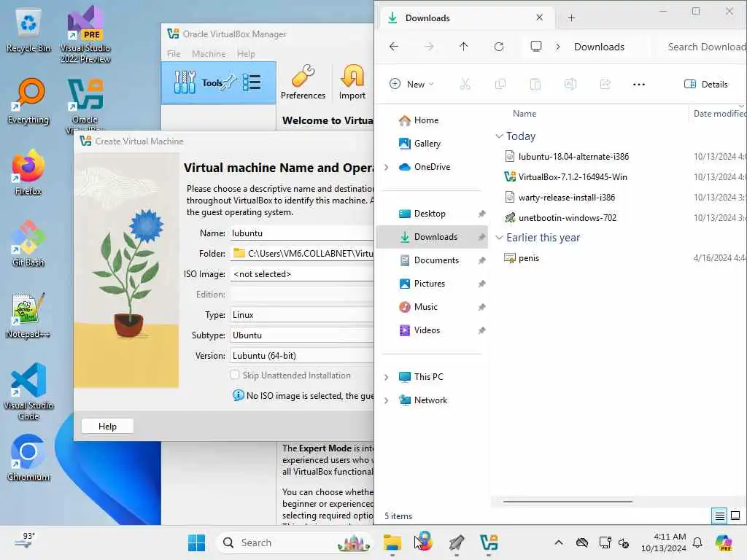Image resolution: width=747 pixels, height=560 pixels.
Task: Click the Name field containing lubuntu
Action: [x=302, y=233]
